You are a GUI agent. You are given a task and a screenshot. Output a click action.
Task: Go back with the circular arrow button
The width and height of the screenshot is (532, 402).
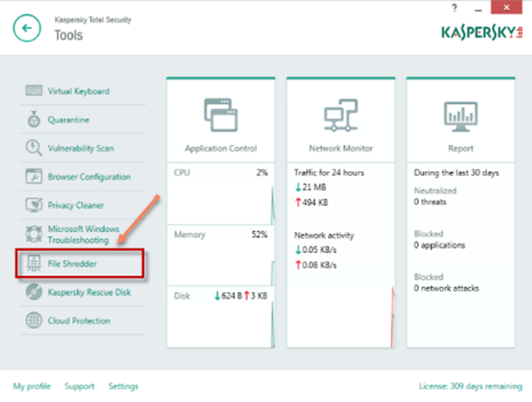(27, 28)
